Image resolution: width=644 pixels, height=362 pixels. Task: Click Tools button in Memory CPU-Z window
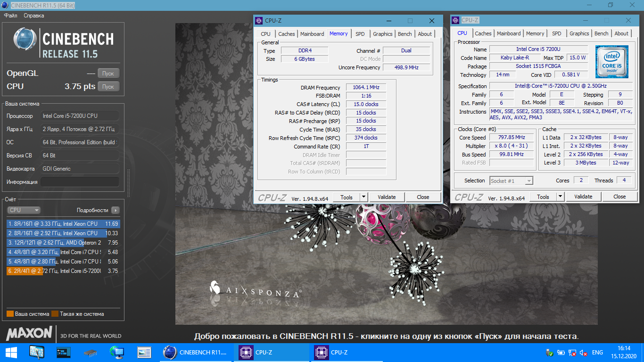(x=347, y=197)
